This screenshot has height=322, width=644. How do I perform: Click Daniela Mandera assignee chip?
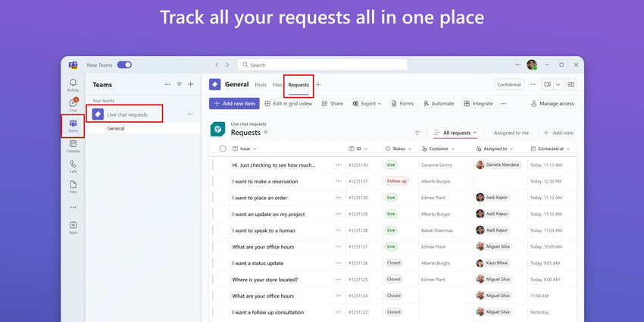pos(499,164)
